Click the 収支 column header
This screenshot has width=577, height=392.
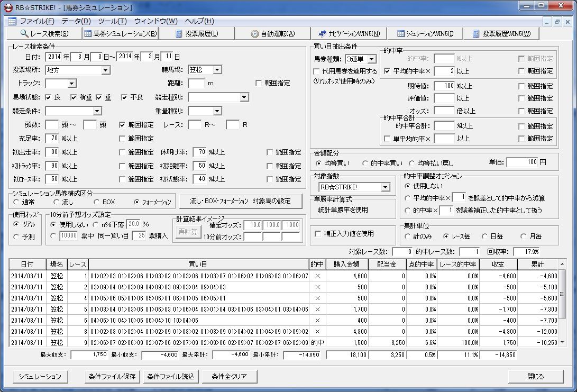tap(498, 265)
